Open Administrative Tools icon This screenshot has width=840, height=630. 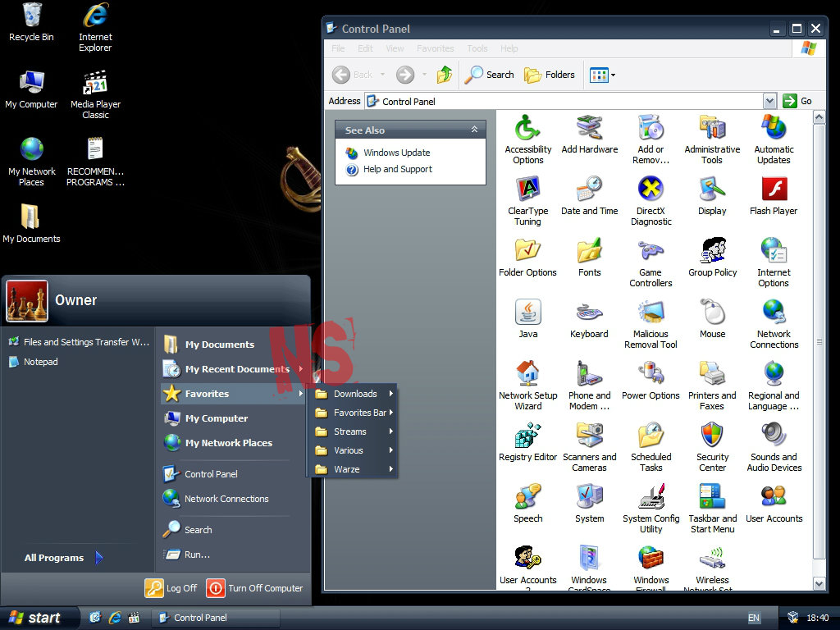[712, 139]
